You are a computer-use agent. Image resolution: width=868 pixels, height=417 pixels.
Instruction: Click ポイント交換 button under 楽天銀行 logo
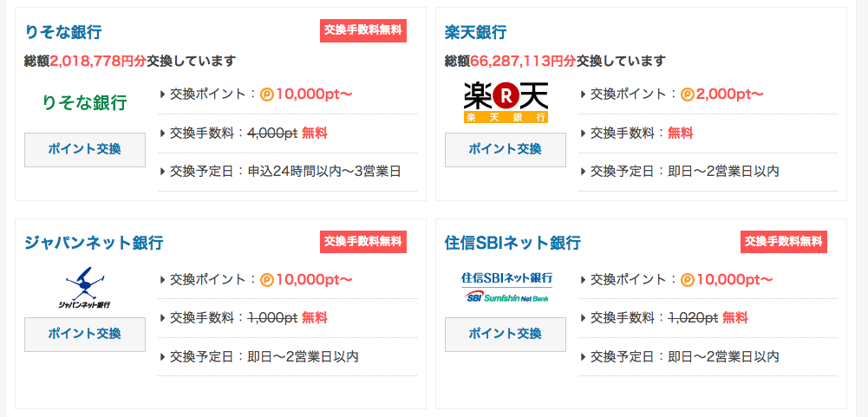tap(506, 149)
